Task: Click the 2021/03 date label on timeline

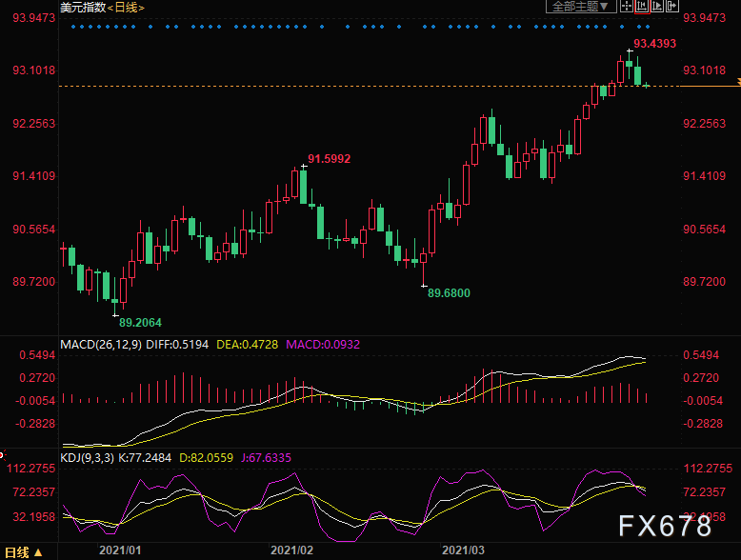Action: (x=463, y=550)
